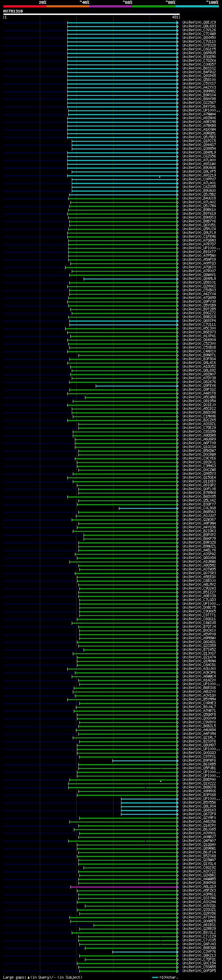This screenshot has height=980, width=222.
Task: Select label UniRef100_A4EG56
Action: click(199, 822)
